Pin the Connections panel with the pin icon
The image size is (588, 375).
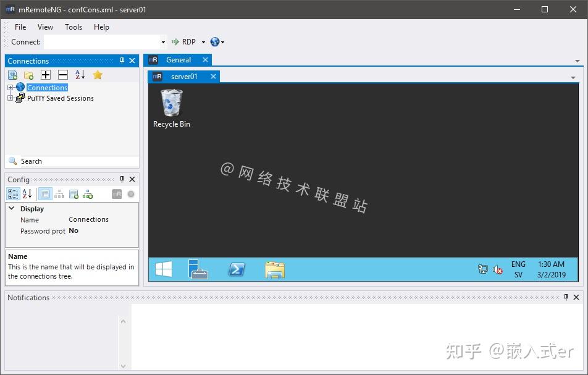click(122, 61)
